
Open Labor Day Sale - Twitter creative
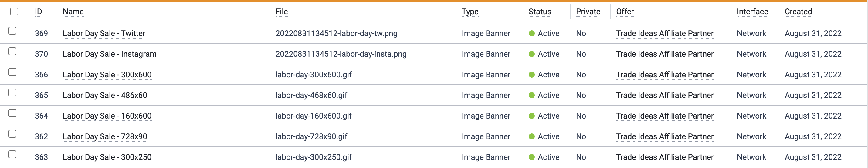tap(104, 33)
